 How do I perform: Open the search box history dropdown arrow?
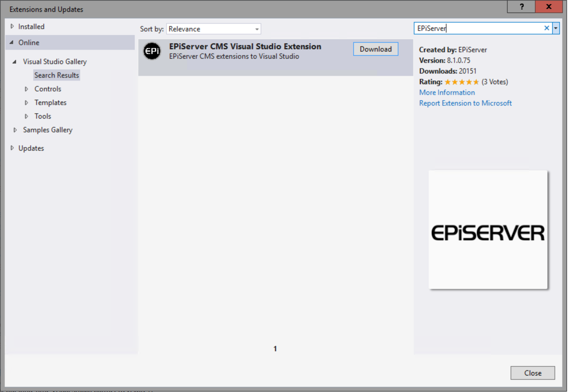[x=556, y=28]
